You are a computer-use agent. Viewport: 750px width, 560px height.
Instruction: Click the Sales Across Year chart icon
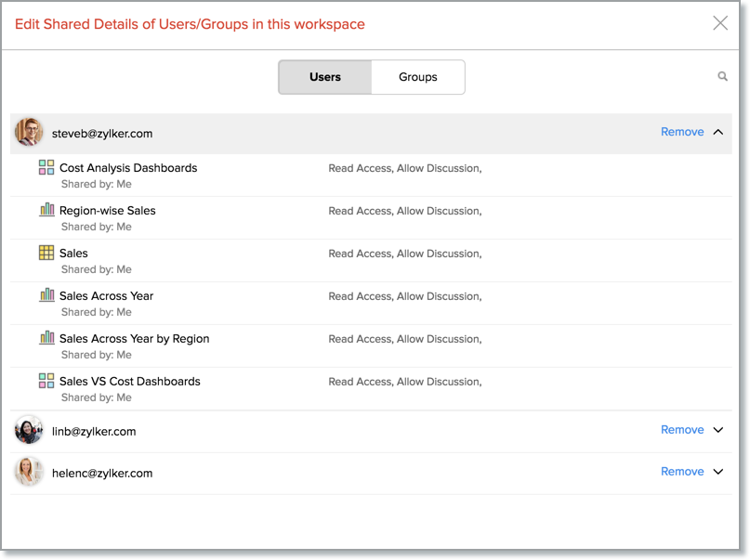[46, 295]
